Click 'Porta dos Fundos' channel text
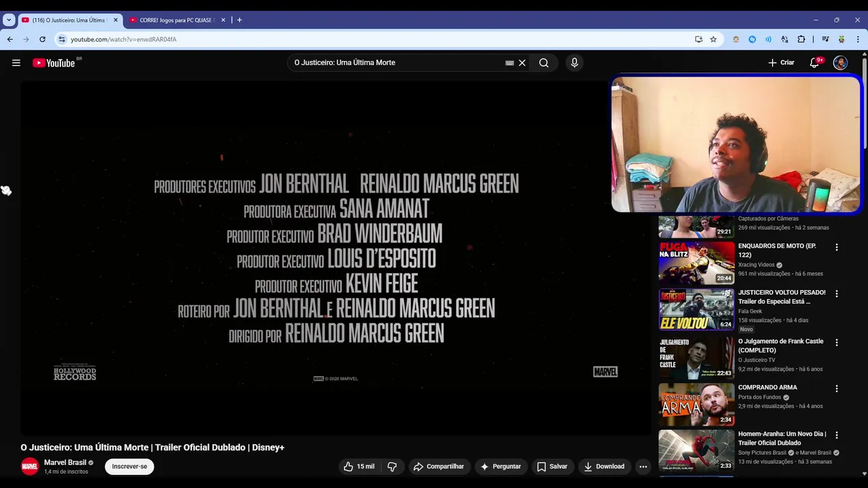The height and width of the screenshot is (488, 868). point(760,397)
